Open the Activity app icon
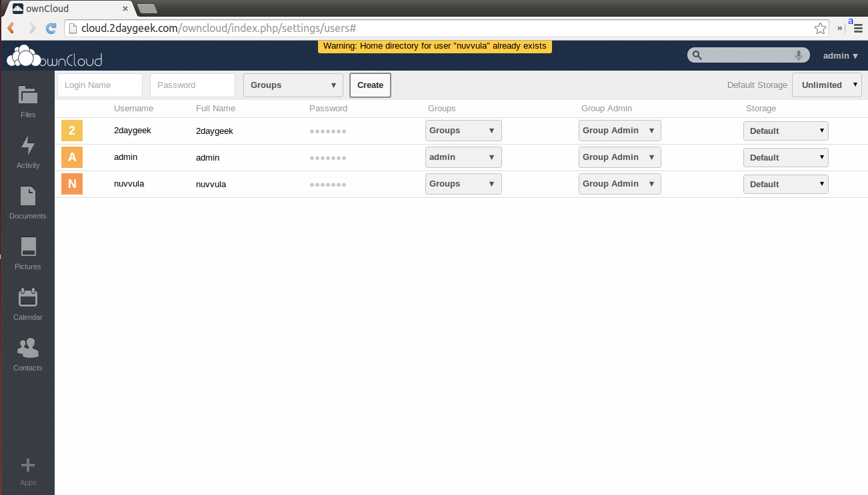Image resolution: width=868 pixels, height=495 pixels. click(x=27, y=146)
